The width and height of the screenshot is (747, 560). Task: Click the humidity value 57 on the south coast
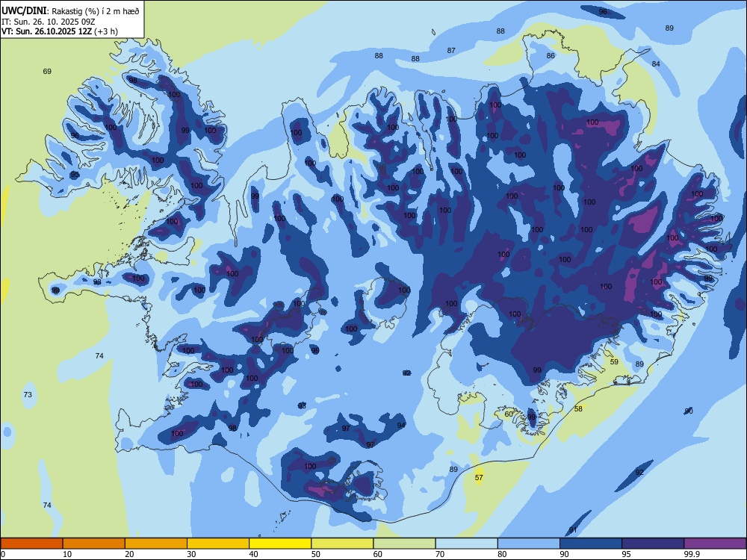tap(479, 477)
